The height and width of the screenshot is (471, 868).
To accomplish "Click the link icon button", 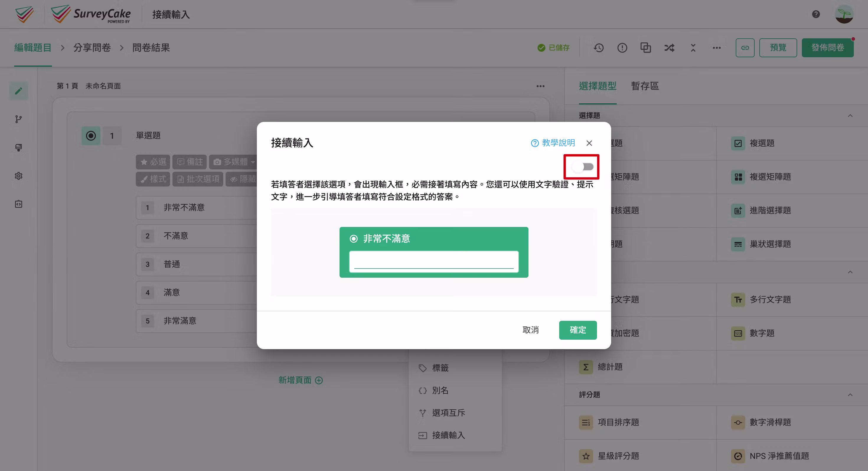I will pyautogui.click(x=745, y=48).
